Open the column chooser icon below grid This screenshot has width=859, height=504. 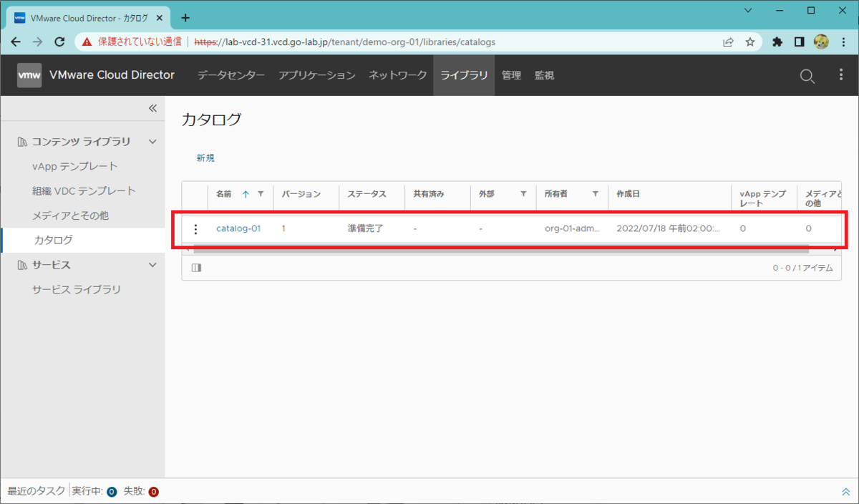coord(196,268)
